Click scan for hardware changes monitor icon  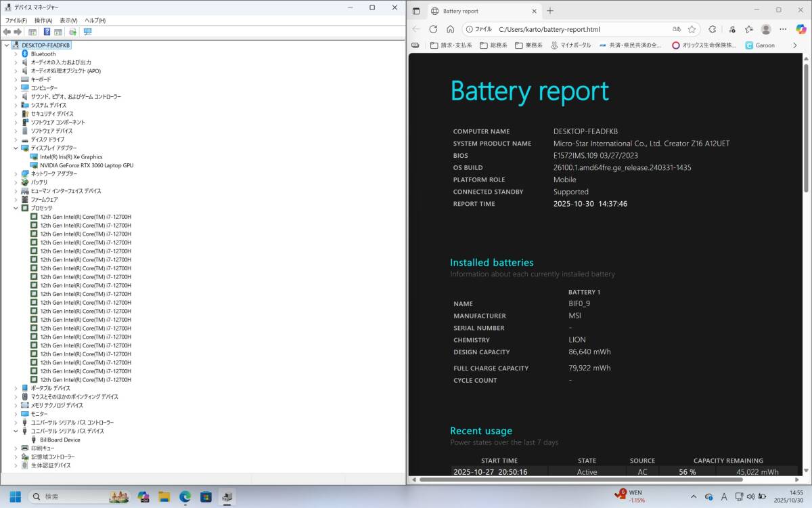(87, 32)
